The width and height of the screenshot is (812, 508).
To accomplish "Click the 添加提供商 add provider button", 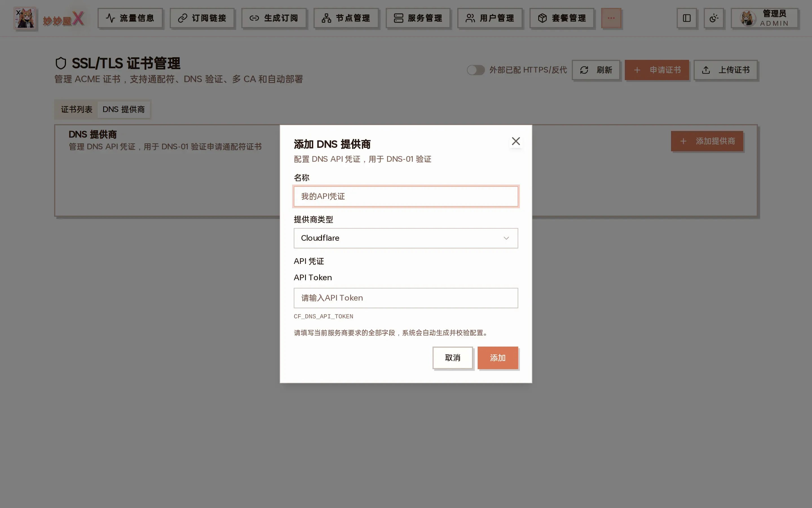I will click(x=707, y=141).
